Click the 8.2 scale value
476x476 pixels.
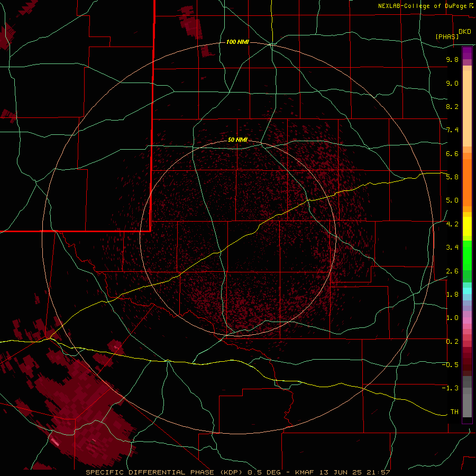point(452,106)
